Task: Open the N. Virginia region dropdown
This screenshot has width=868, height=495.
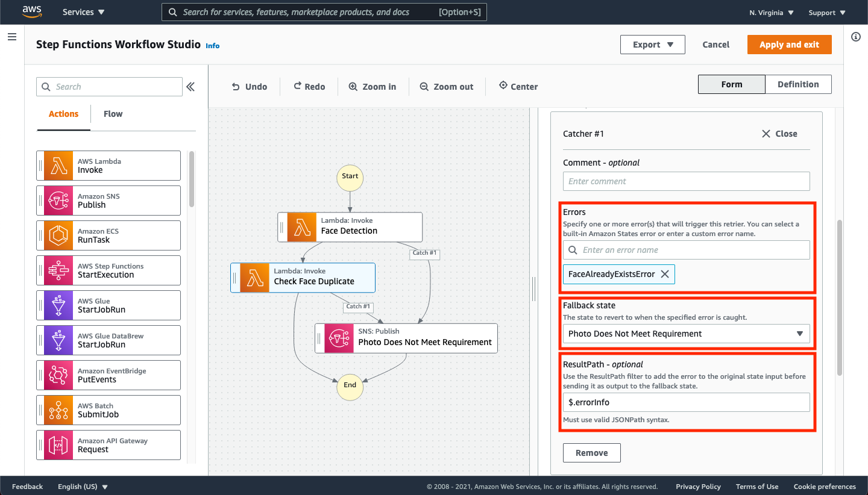Action: point(772,13)
